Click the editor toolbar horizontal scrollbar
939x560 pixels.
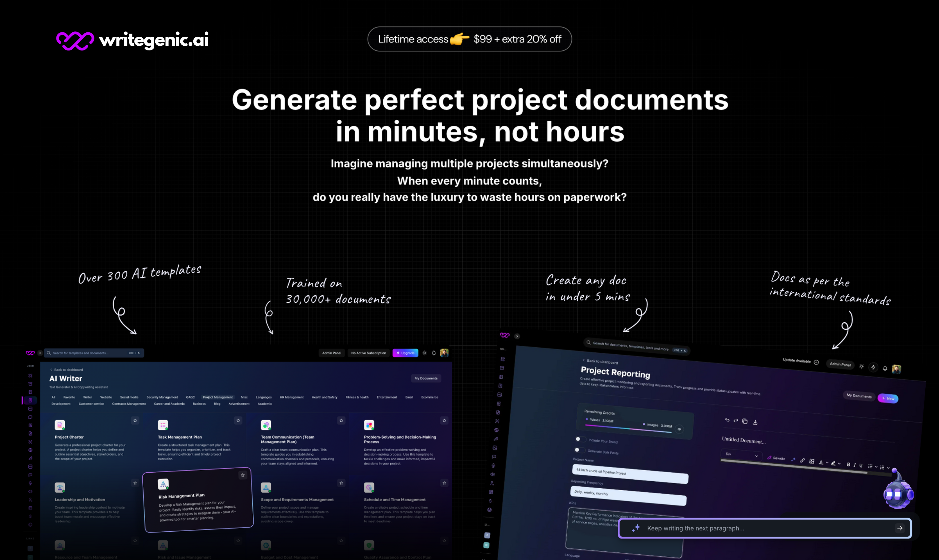tap(794, 467)
